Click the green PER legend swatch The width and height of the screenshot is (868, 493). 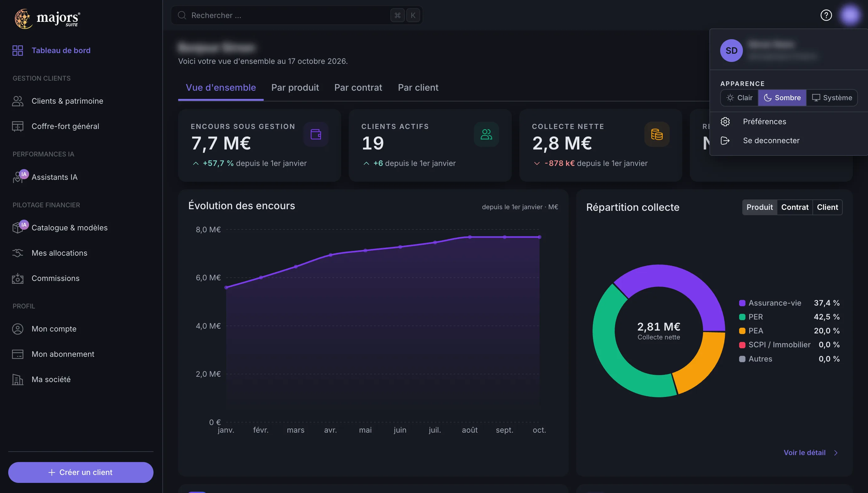tap(742, 317)
